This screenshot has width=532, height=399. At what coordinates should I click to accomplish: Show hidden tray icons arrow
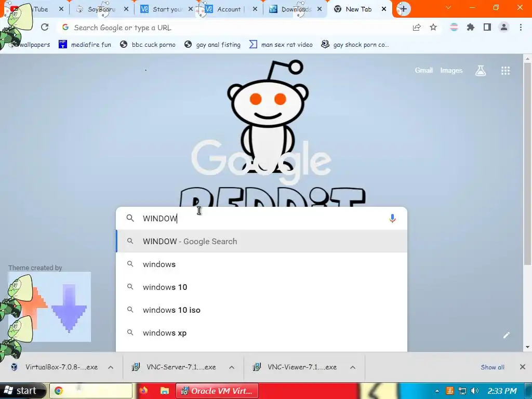[x=437, y=391]
